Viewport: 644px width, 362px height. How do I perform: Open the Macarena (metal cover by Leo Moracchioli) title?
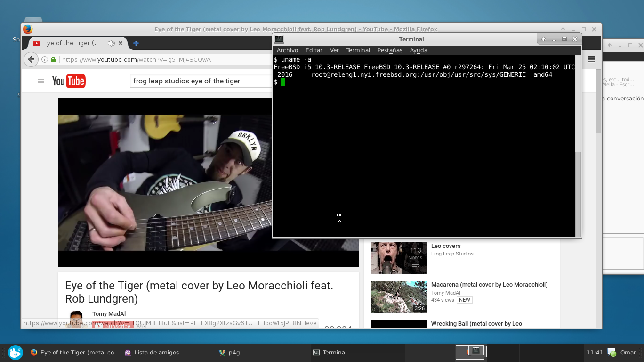489,285
